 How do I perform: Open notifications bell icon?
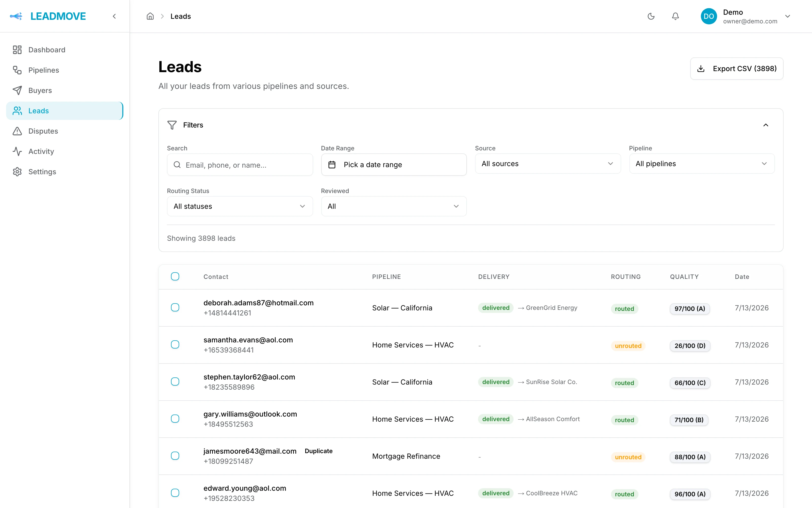[675, 16]
